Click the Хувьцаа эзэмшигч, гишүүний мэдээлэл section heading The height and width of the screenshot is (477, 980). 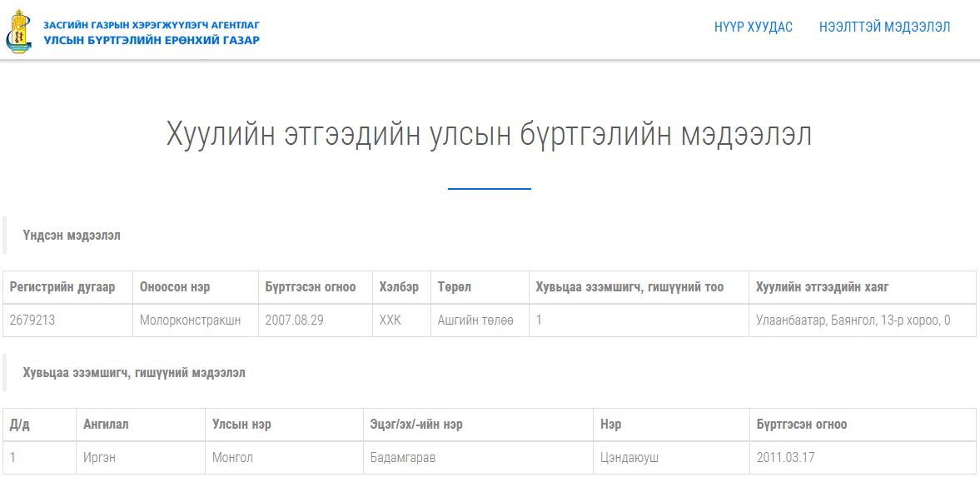click(134, 373)
